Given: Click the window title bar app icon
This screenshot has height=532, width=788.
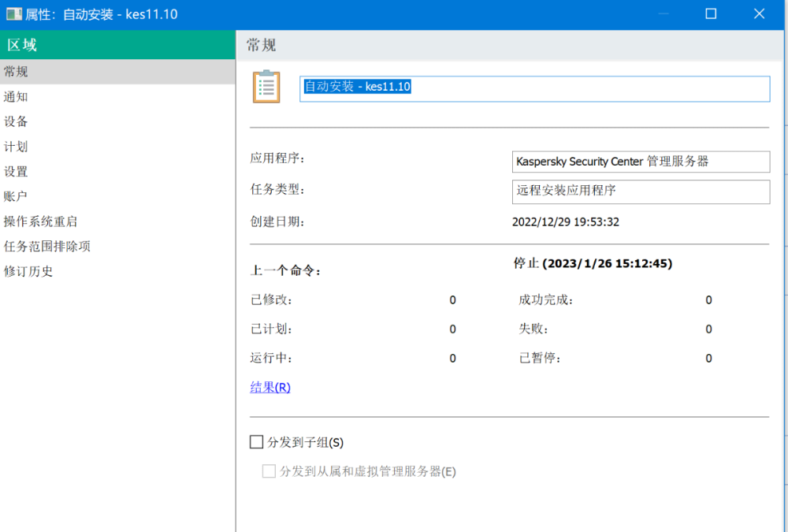Looking at the screenshot, I should click(x=13, y=14).
